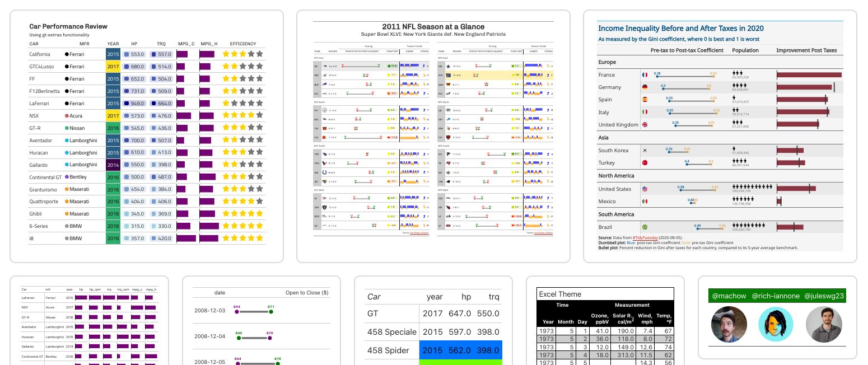Click the 458 Speciale car name
This screenshot has height=365, width=868.
[392, 332]
